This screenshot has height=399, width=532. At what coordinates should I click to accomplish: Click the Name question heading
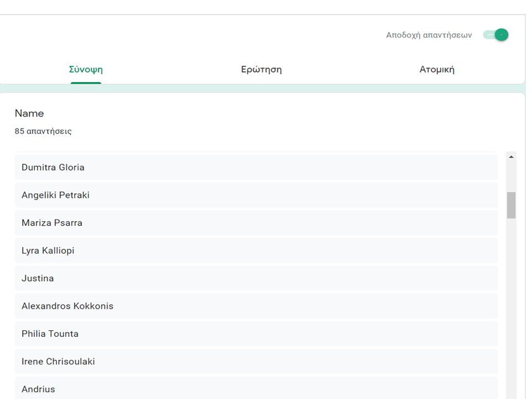point(29,114)
